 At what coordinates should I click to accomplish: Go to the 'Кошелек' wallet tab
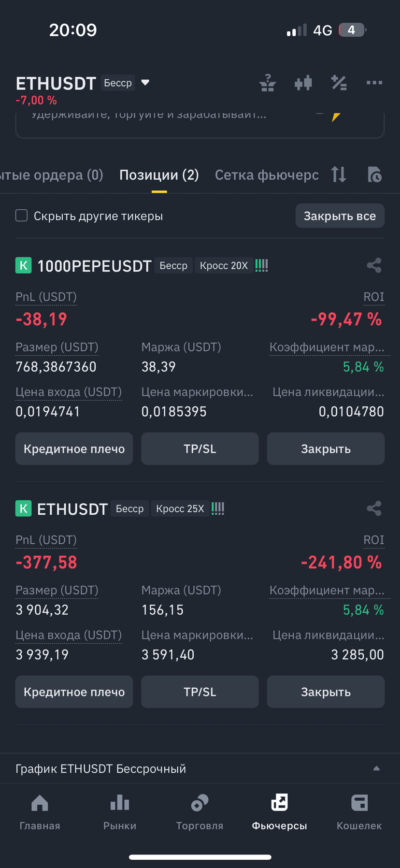(x=359, y=812)
